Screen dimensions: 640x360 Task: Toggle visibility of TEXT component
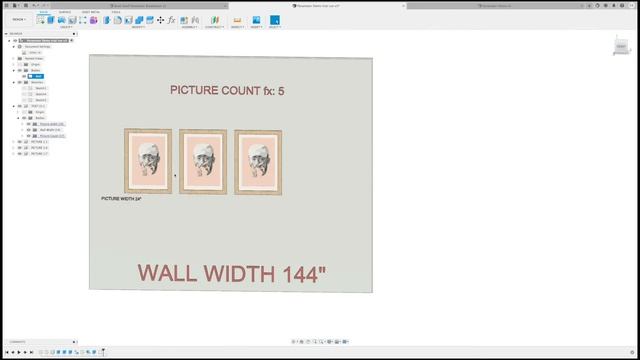[x=19, y=106]
